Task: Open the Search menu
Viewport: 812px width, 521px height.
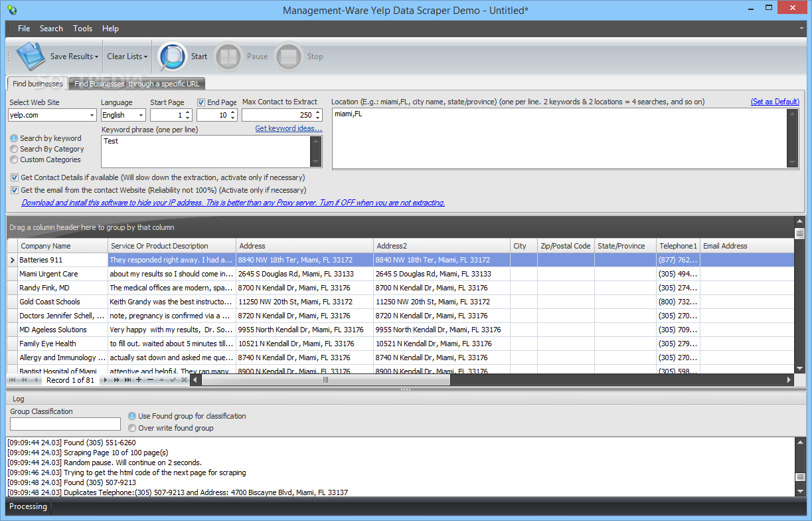Action: pos(51,29)
